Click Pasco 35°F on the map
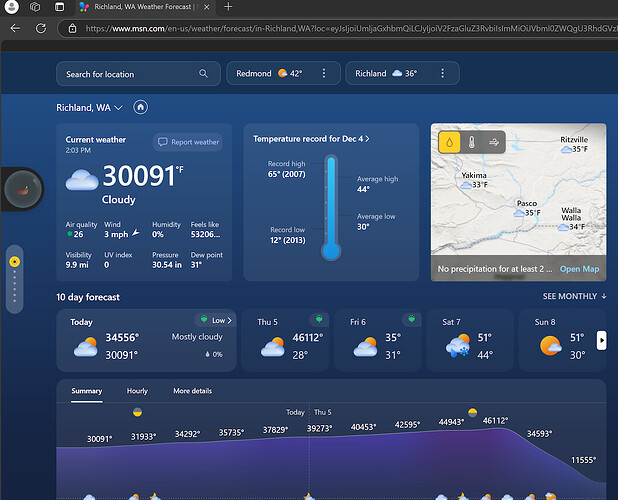Screen dimensions: 618x500 pos(527,208)
